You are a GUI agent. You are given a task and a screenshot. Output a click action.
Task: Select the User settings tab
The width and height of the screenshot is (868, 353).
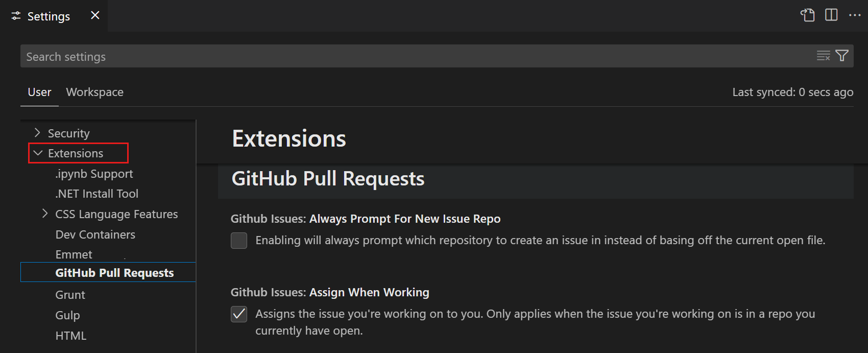tap(39, 92)
